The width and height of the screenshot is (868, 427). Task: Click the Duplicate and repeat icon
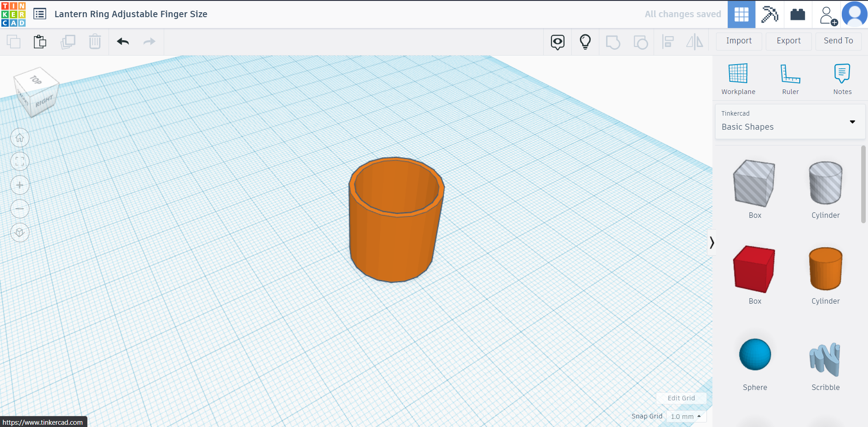68,42
